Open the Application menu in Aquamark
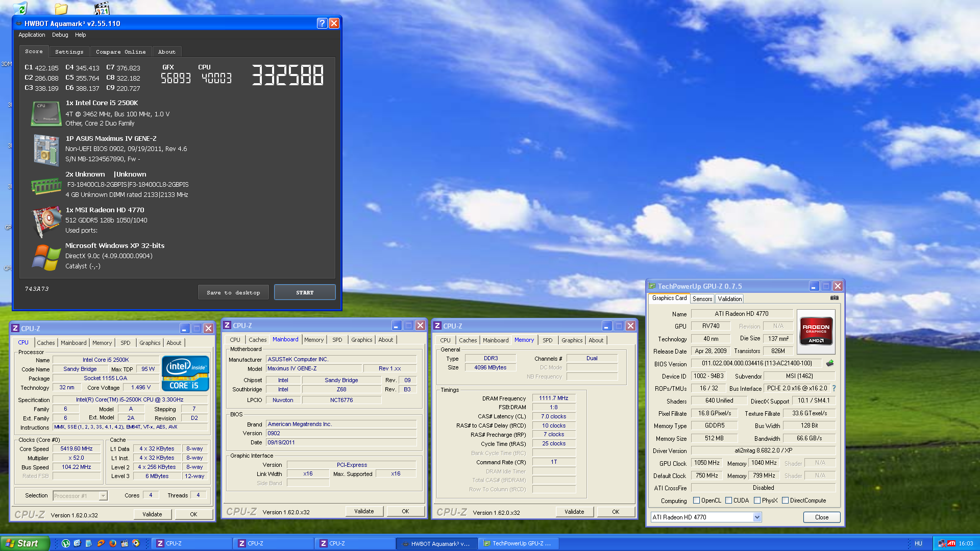Image resolution: width=980 pixels, height=551 pixels. point(32,35)
